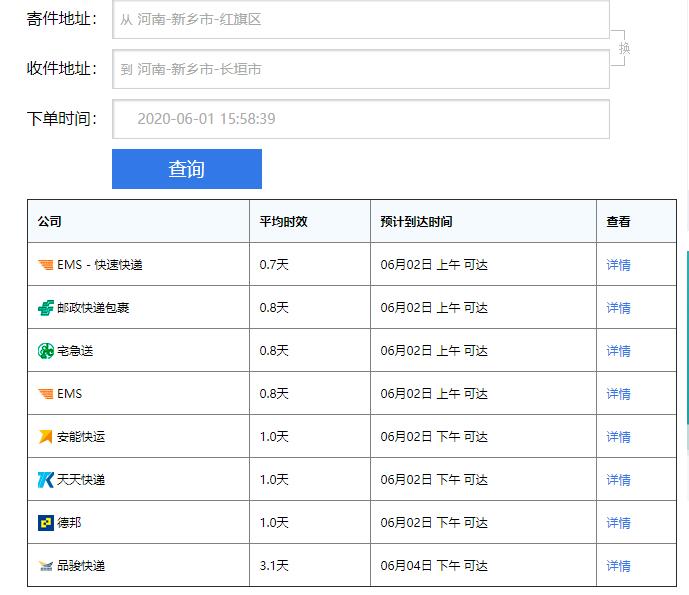The width and height of the screenshot is (689, 595).
Task: Focus the 寄件地址 sender address field
Action: 361,19
